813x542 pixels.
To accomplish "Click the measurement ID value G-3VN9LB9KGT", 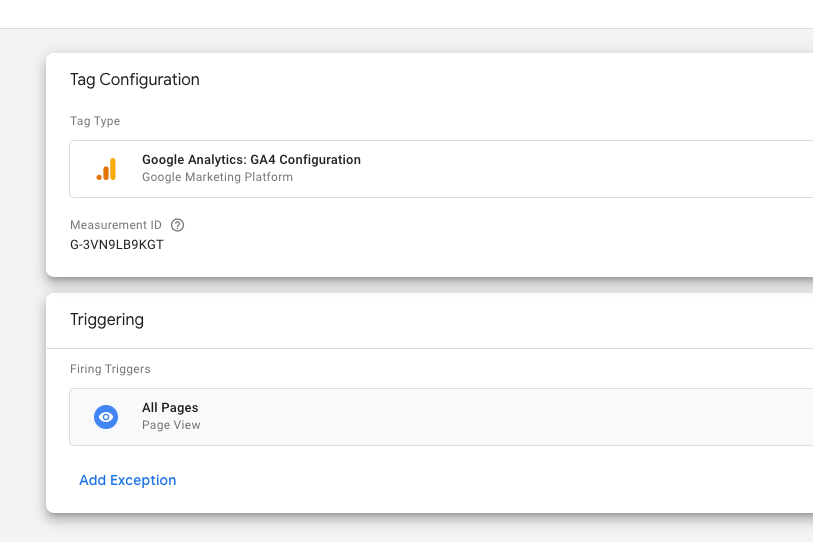I will (x=117, y=245).
